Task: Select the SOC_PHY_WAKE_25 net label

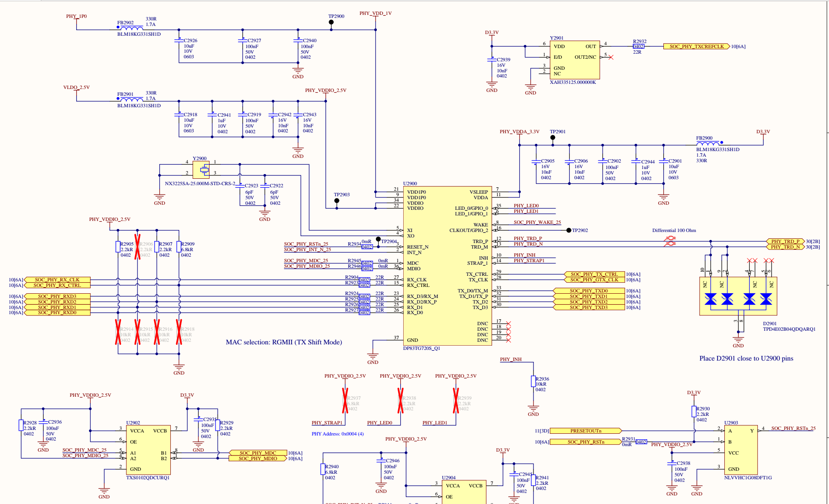Action: [537, 222]
